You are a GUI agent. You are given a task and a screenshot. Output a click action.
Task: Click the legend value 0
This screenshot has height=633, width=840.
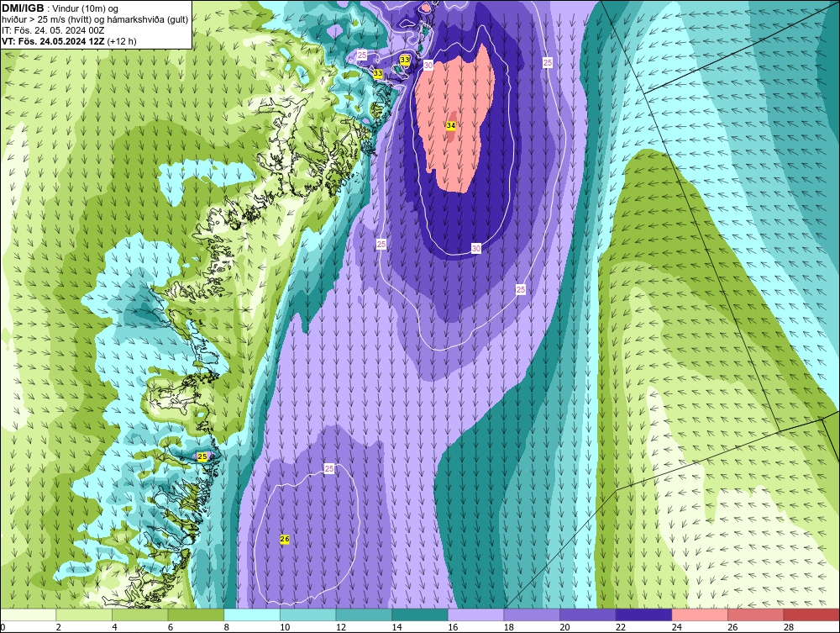[x=3, y=627]
